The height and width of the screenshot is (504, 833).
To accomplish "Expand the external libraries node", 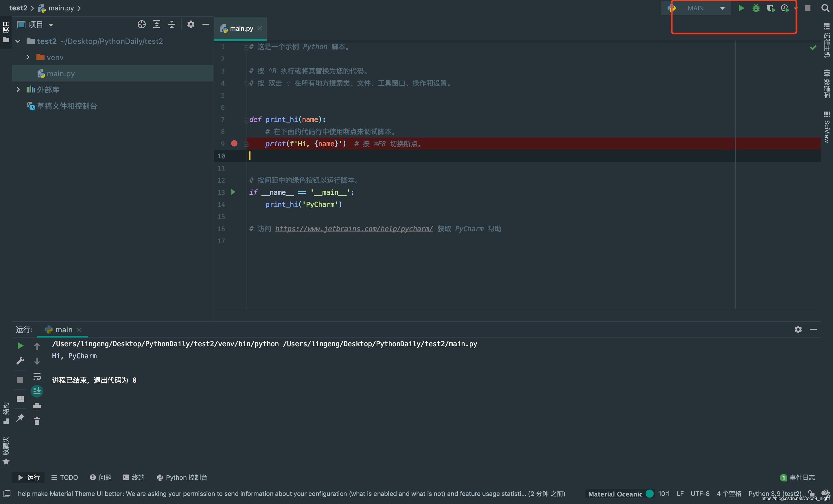I will pyautogui.click(x=18, y=90).
